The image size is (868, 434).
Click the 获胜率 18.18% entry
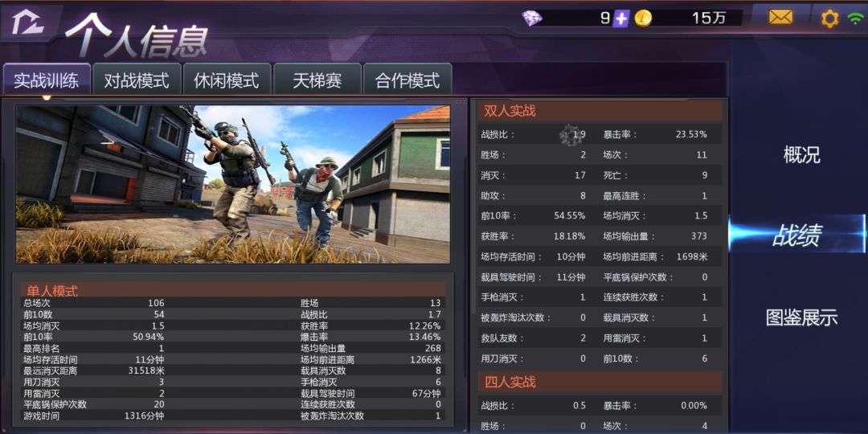click(x=534, y=235)
